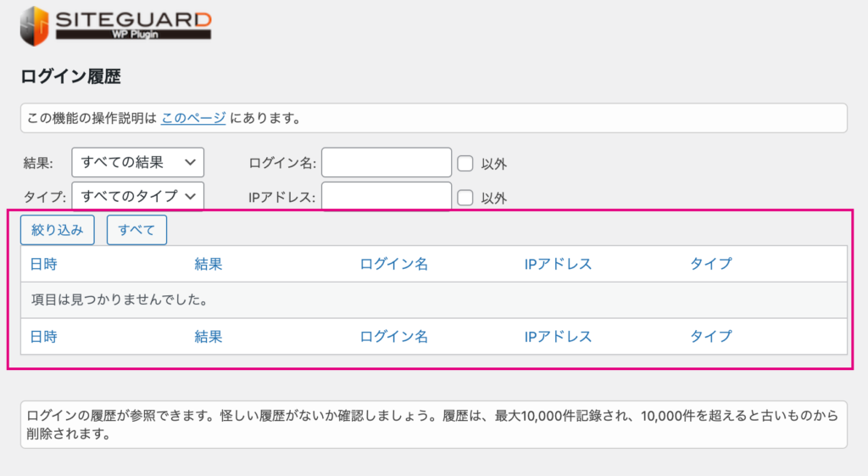Sort by タイプ in the table header
This screenshot has width=868, height=476.
[x=711, y=265]
